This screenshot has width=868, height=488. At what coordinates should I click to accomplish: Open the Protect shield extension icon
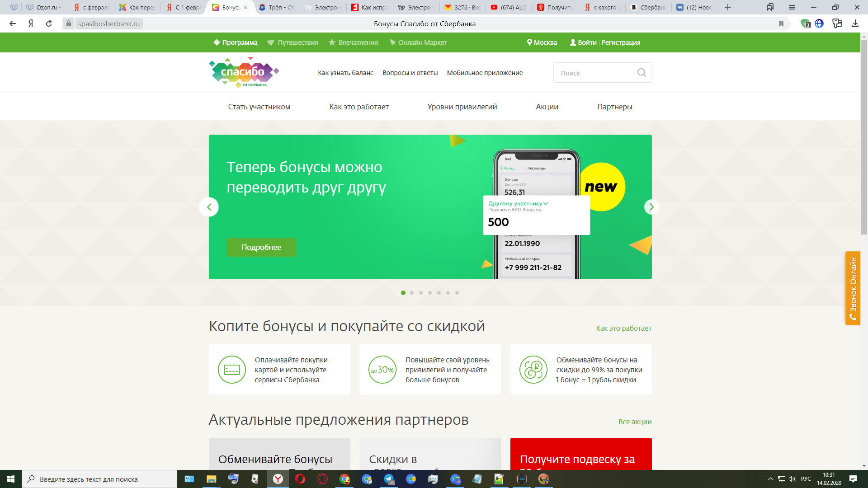point(805,23)
